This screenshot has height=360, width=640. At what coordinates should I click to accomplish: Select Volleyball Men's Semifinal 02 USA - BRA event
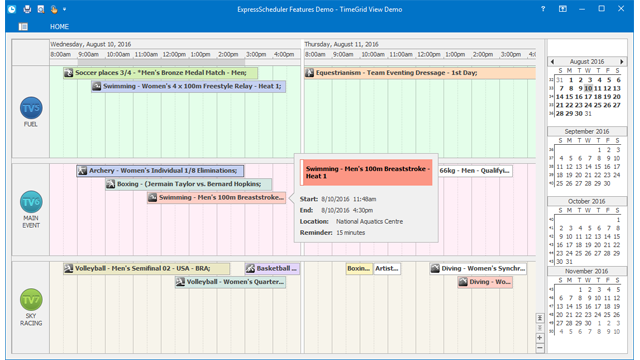click(x=147, y=269)
